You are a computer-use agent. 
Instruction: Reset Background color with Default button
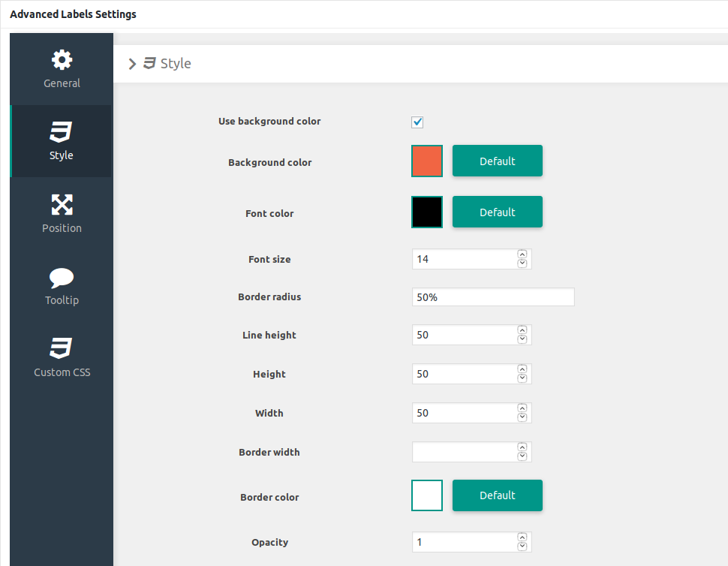click(x=497, y=161)
